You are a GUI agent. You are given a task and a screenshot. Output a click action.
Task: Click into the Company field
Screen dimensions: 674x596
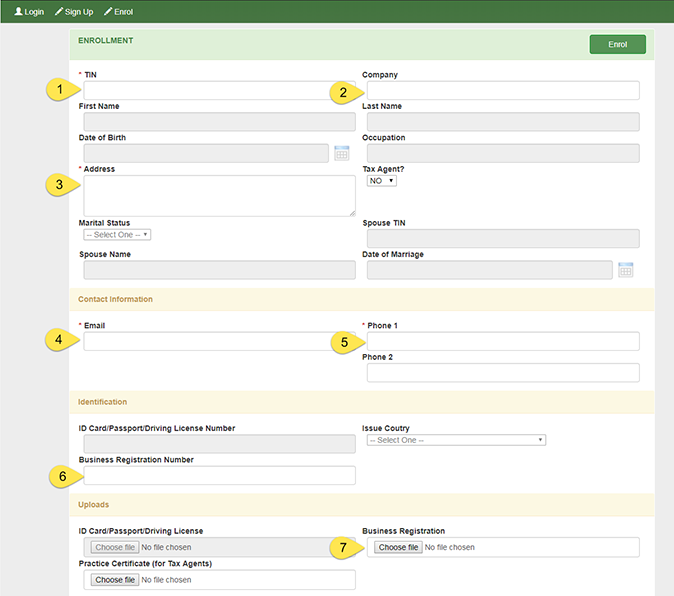click(x=503, y=91)
